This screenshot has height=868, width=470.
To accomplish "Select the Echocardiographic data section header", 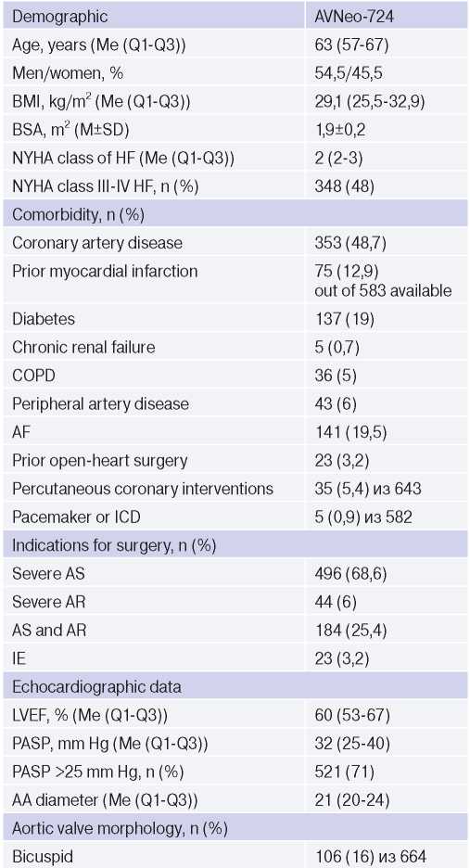I will tap(235, 687).
